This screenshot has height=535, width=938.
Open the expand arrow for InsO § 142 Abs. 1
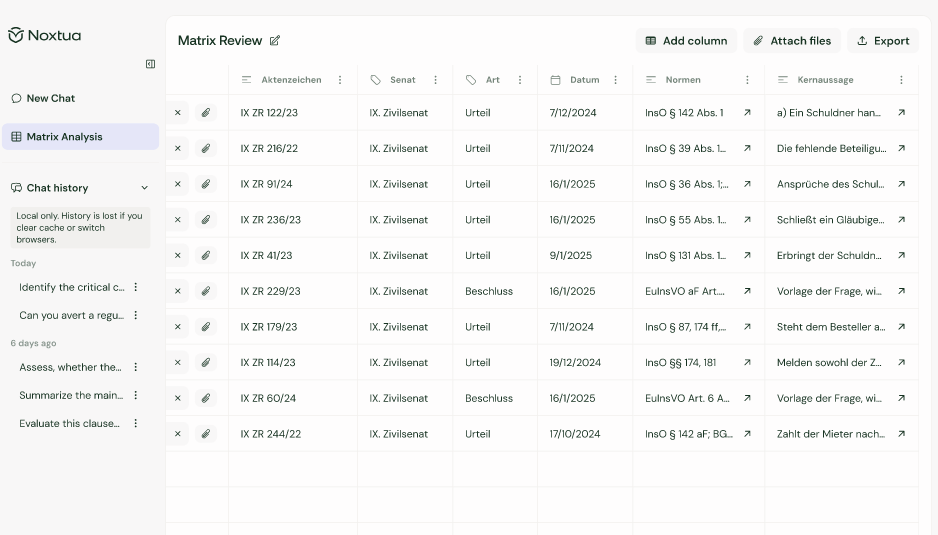coord(747,113)
